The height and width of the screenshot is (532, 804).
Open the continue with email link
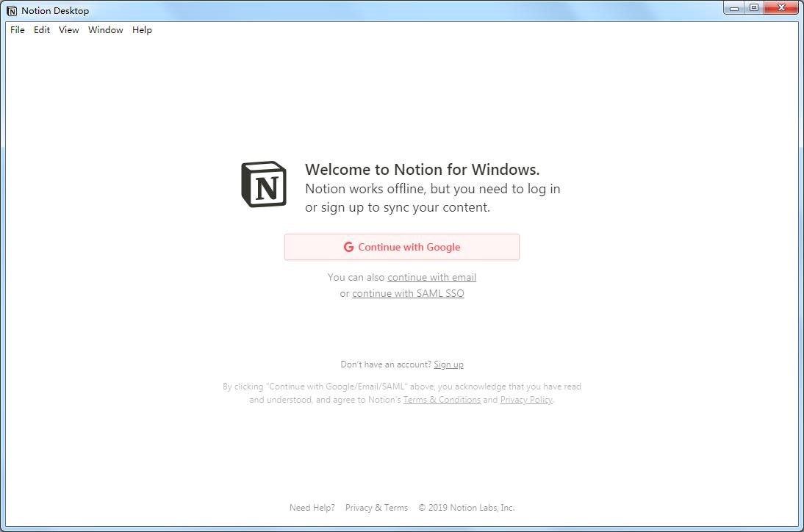point(431,277)
